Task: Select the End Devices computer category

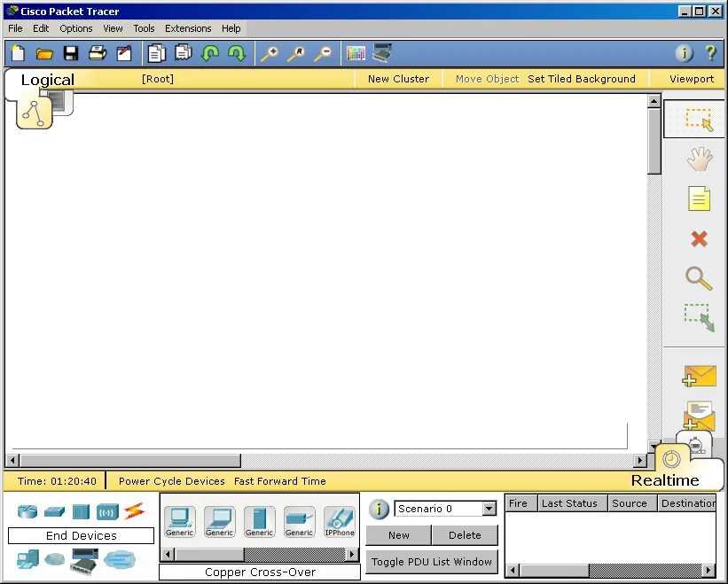Action: pos(27,559)
